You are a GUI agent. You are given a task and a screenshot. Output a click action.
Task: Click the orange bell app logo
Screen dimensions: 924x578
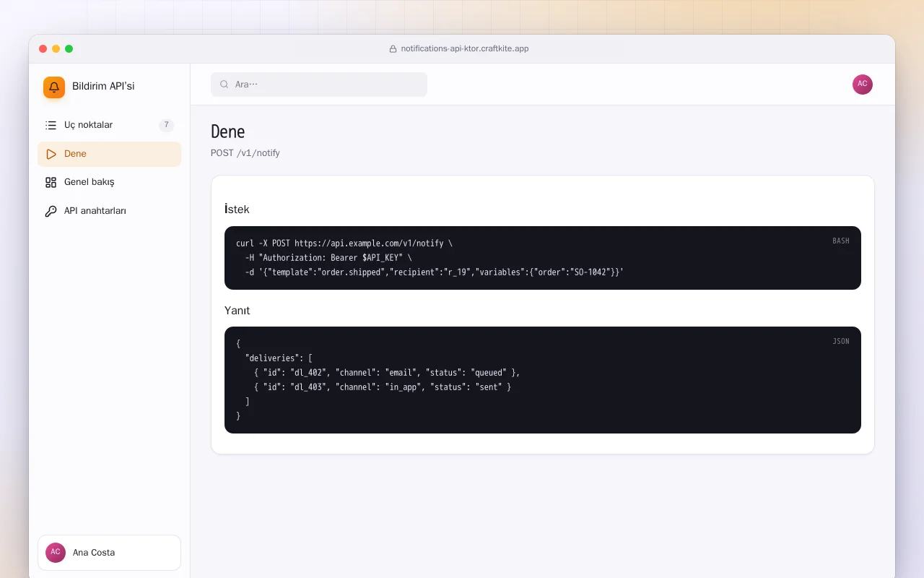(x=54, y=87)
